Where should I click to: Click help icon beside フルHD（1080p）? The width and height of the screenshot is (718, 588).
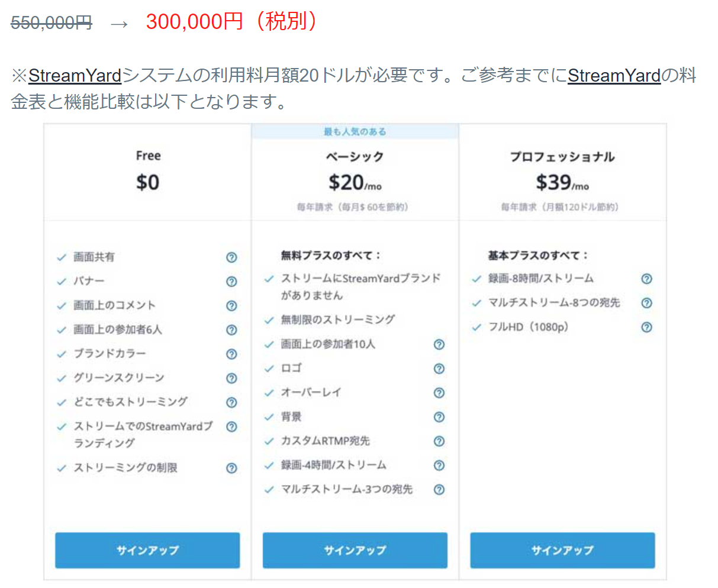click(647, 327)
